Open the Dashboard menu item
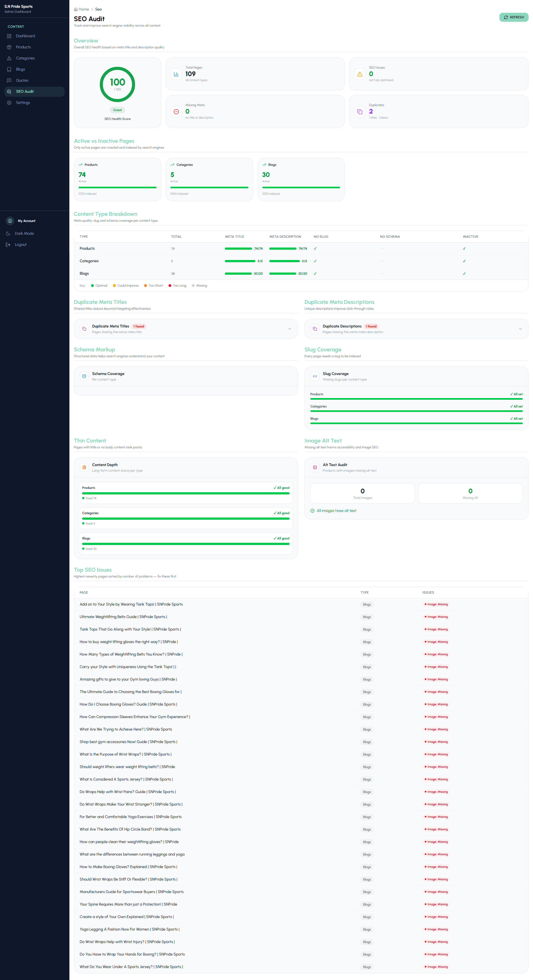The width and height of the screenshot is (533, 980). tap(35, 36)
